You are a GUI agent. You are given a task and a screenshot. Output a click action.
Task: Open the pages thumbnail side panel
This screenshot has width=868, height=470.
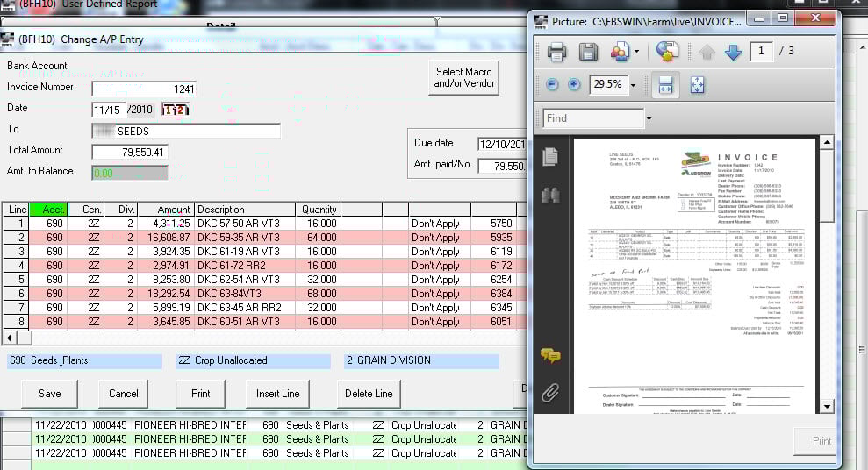pyautogui.click(x=550, y=157)
